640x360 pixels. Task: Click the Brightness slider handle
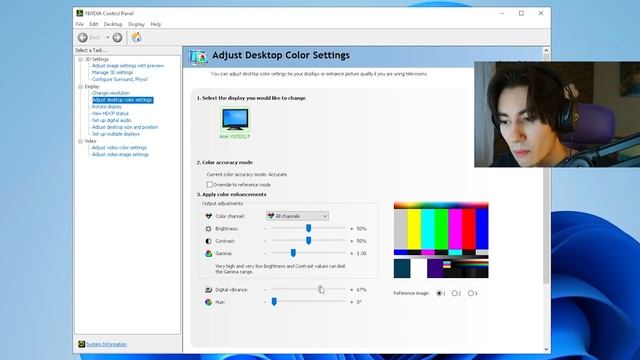click(309, 228)
